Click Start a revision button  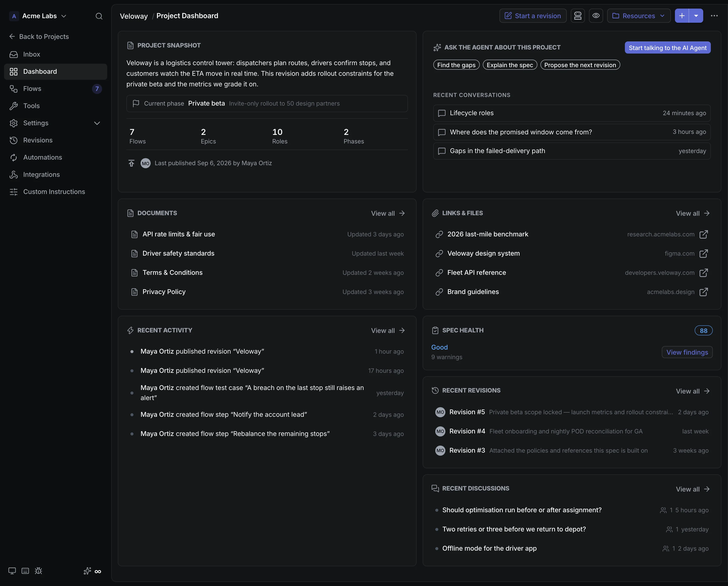pyautogui.click(x=533, y=16)
